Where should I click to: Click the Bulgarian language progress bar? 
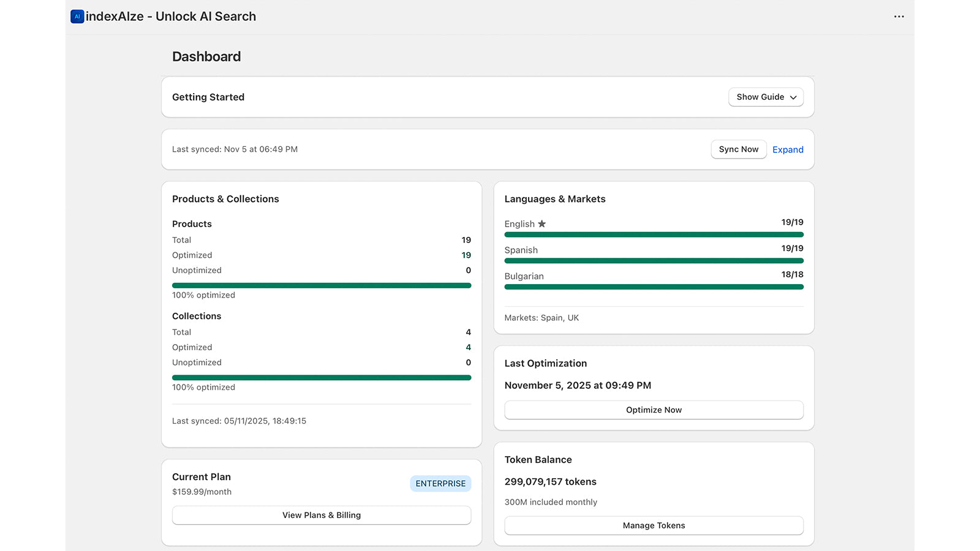tap(654, 287)
